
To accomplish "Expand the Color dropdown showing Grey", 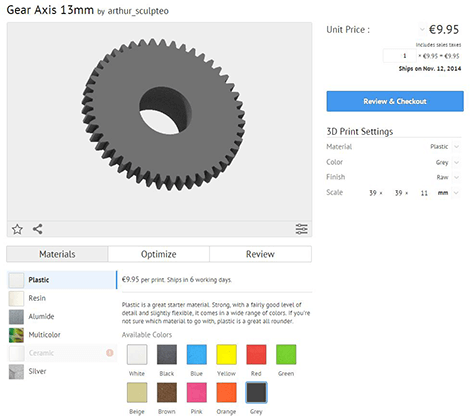I will [x=456, y=162].
